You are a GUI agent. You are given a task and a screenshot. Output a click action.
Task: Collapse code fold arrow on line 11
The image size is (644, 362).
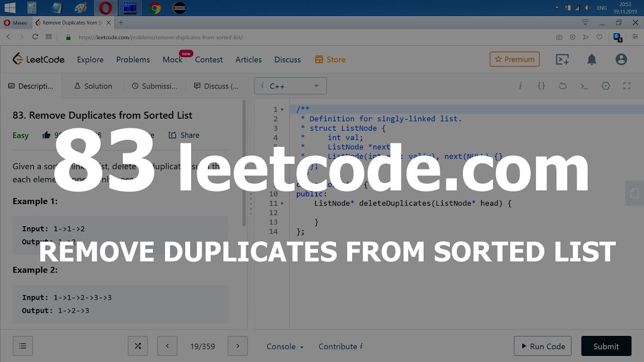(x=282, y=204)
